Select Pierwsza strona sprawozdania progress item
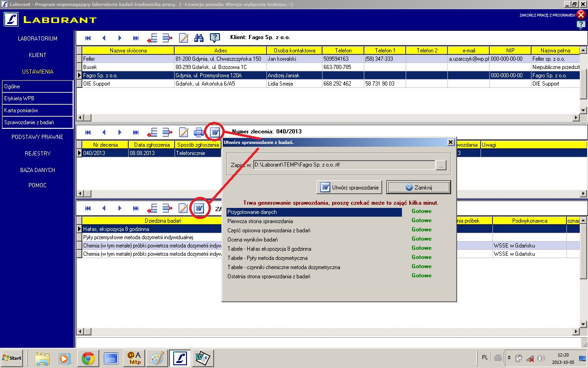The height and width of the screenshot is (368, 588). coord(314,221)
